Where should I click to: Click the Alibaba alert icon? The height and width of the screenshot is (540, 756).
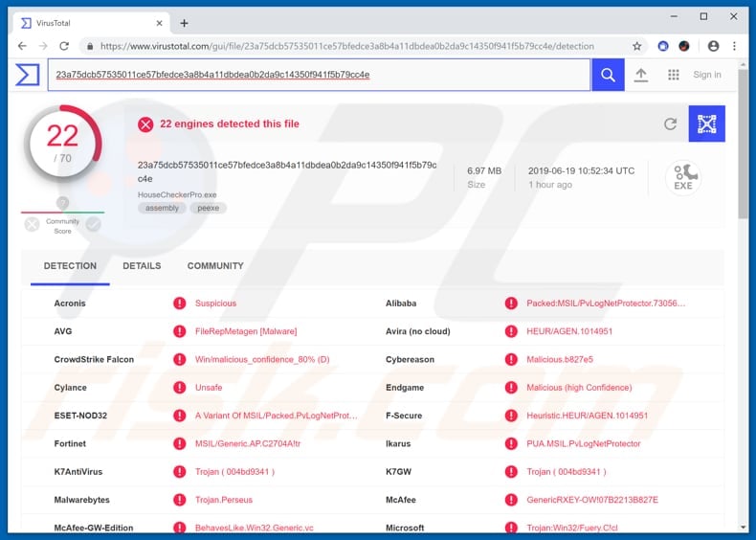point(511,304)
